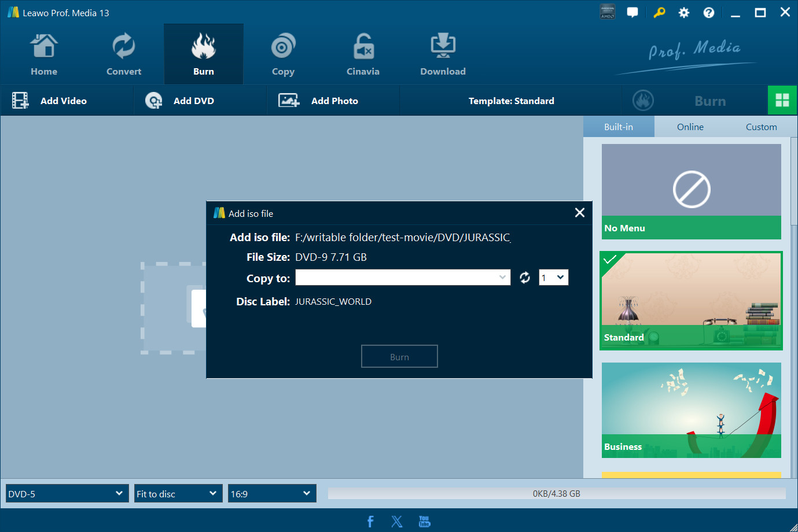Open the Home module
Screen dimensions: 798x532
pos(44,55)
